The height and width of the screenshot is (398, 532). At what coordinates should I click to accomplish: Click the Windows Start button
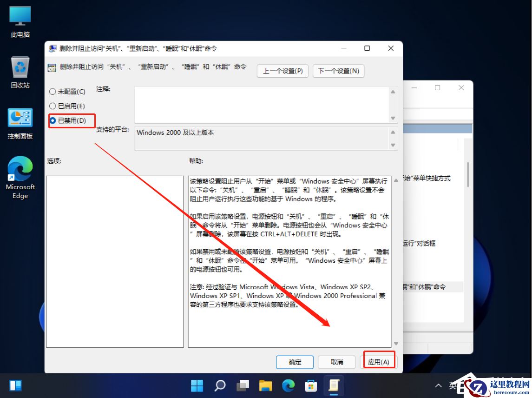pyautogui.click(x=197, y=385)
